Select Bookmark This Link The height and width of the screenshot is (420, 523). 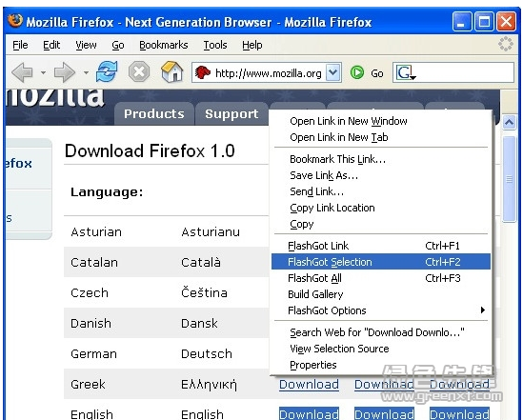pyautogui.click(x=381, y=159)
